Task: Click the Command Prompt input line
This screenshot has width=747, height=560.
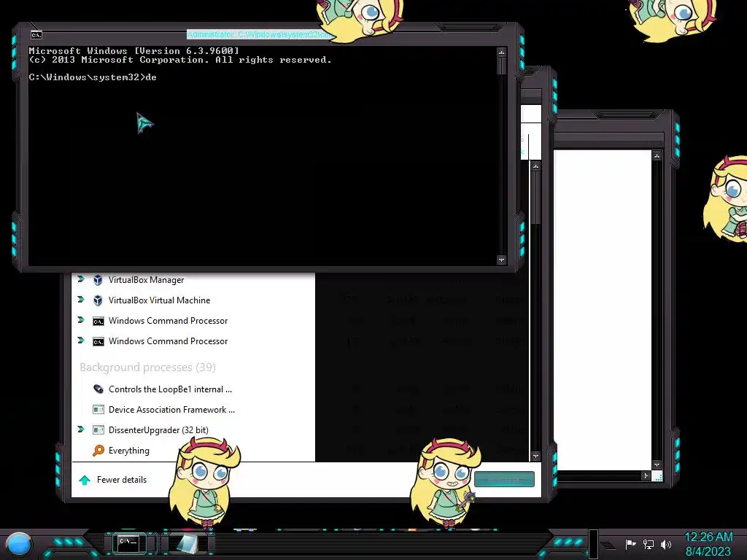Action: point(93,77)
